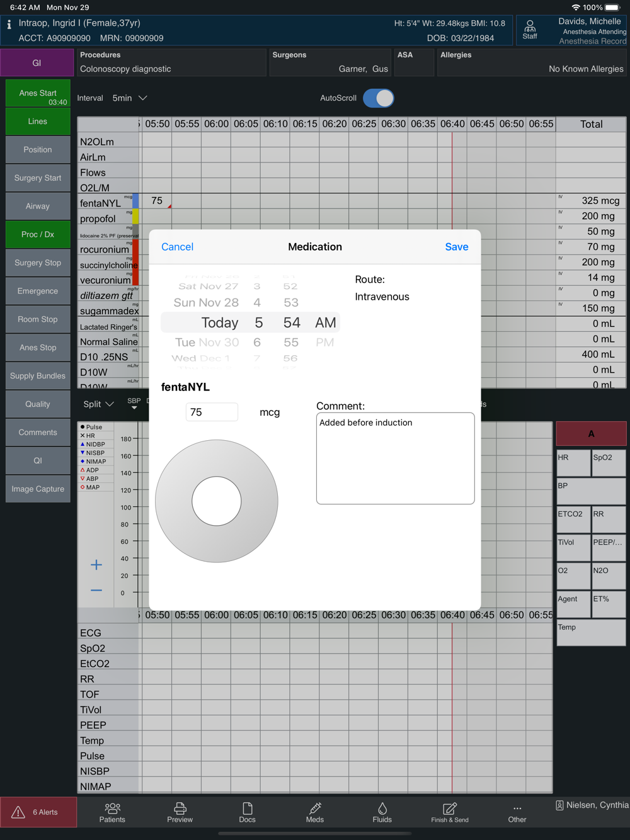This screenshot has width=630, height=840.
Task: Open the Meds syringe icon
Action: click(x=315, y=808)
